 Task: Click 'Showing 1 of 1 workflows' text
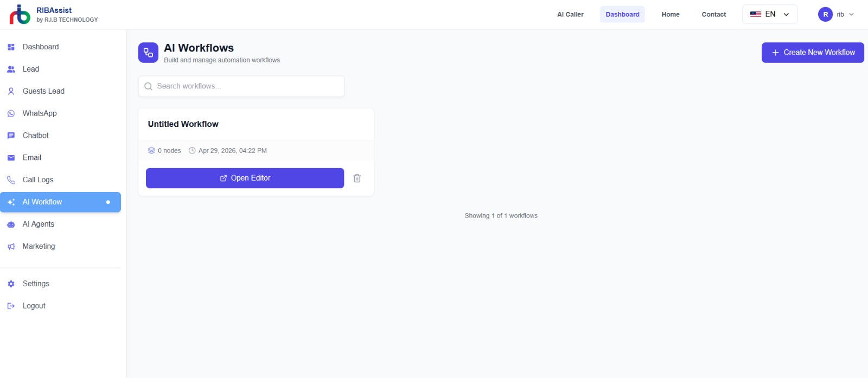click(501, 216)
